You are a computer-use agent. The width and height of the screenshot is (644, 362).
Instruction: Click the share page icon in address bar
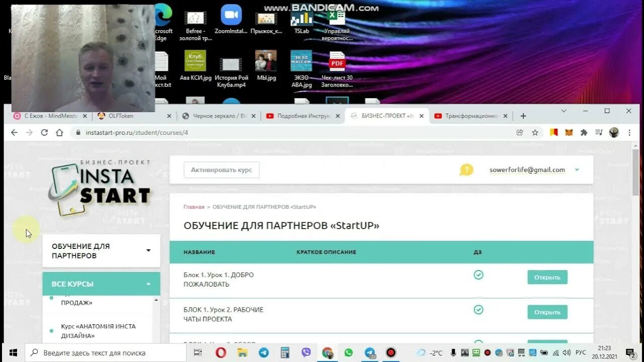tap(520, 132)
